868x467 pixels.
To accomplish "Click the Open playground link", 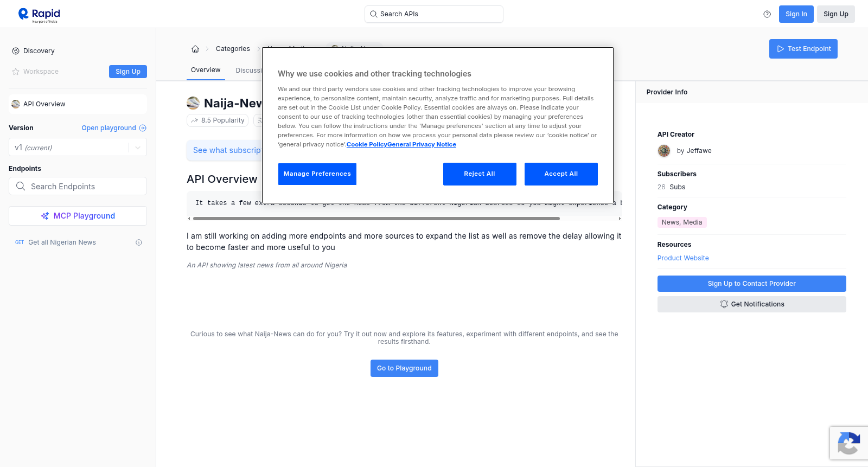I will point(108,128).
